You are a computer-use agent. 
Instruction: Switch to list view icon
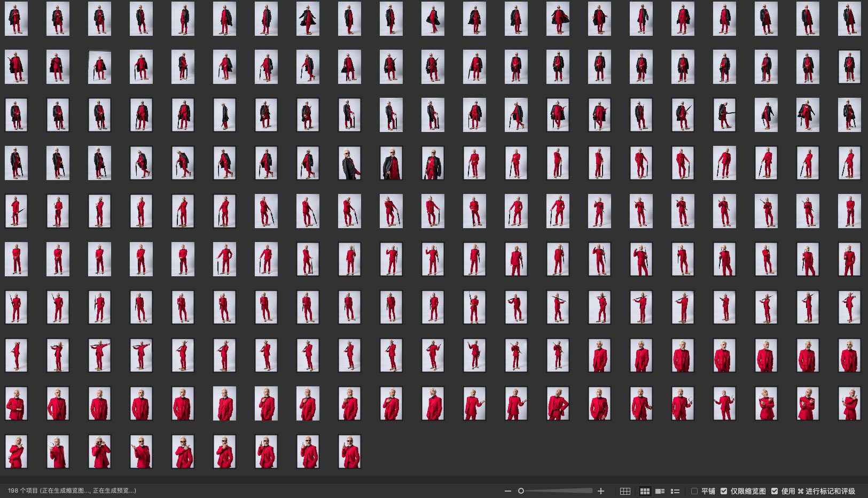675,491
